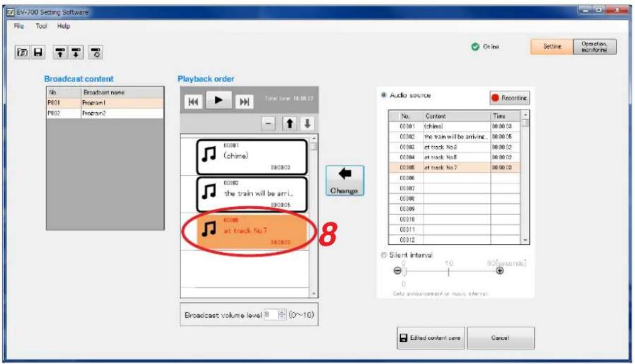
Task: Click the upload arrow toolbar icon
Action: click(60, 52)
